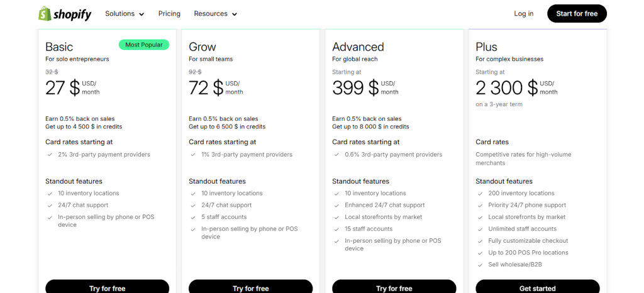
Task: Click Try for free under Advanced plan
Action: pos(394,288)
